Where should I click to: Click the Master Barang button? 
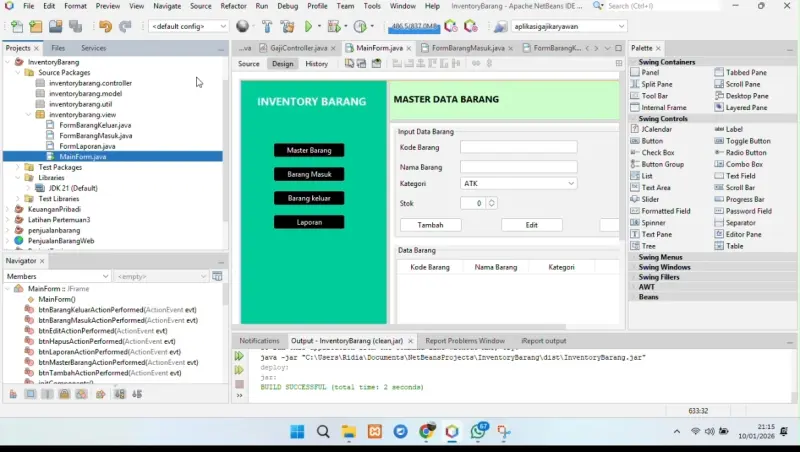(309, 150)
